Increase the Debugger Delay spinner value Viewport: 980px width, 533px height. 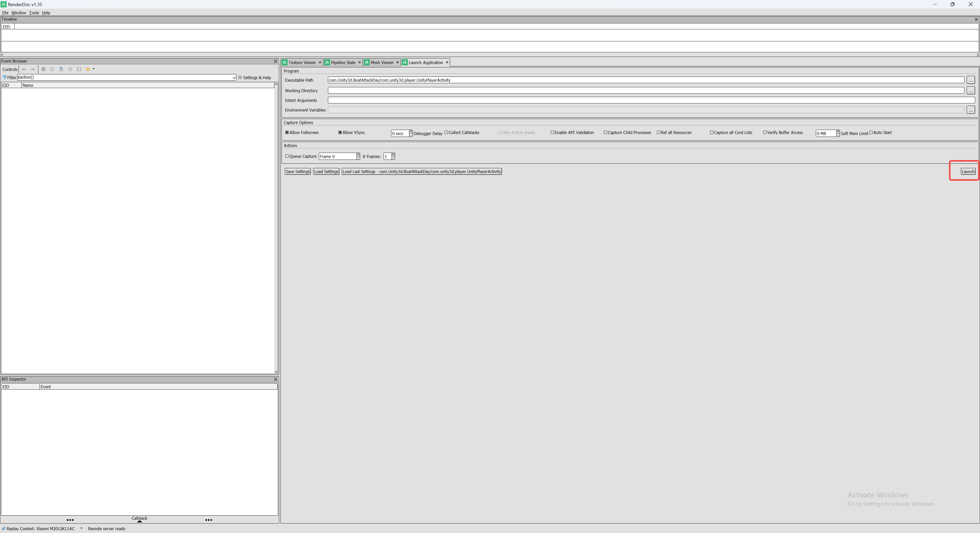[411, 132]
